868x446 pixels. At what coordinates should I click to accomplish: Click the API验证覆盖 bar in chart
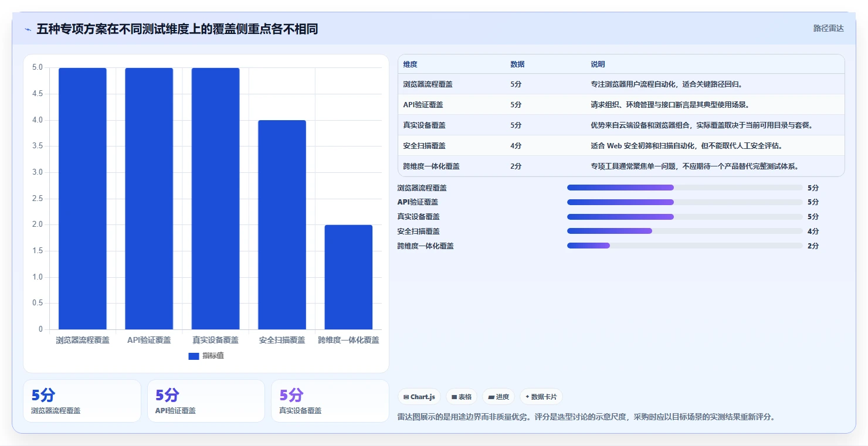[149, 199]
